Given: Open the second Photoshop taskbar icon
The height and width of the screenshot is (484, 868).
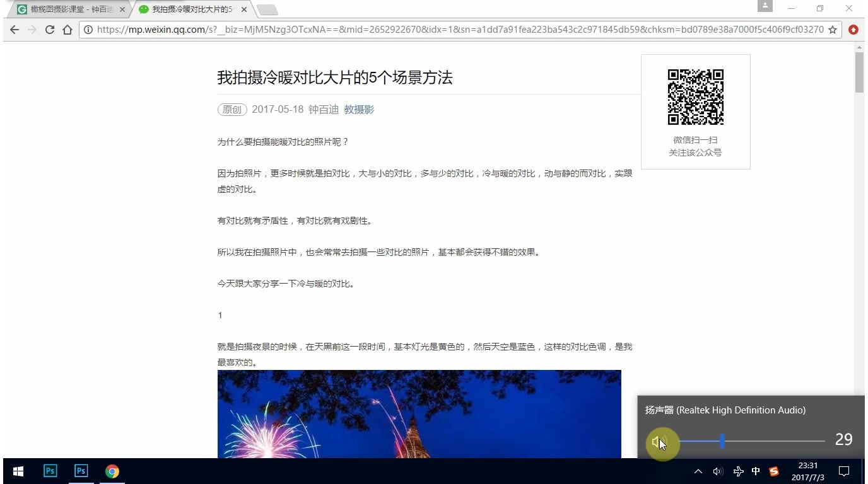Looking at the screenshot, I should click(81, 471).
